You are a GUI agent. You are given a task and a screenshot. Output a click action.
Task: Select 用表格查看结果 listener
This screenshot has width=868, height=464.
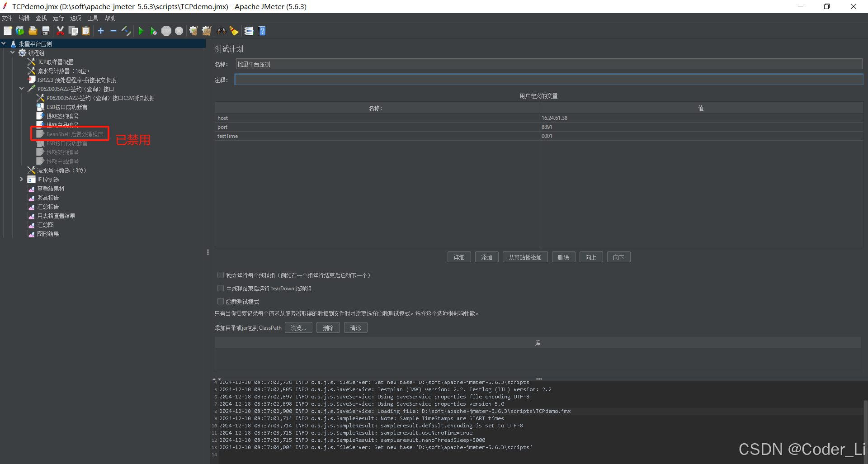tap(56, 216)
